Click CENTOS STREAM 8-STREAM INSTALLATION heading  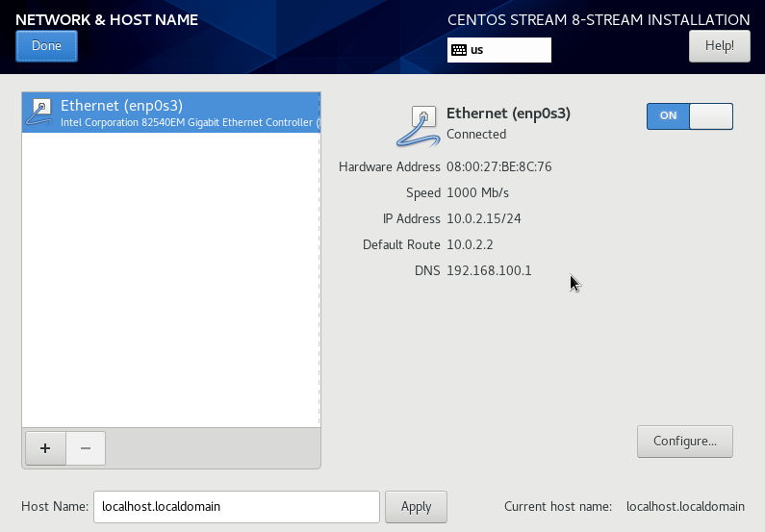tap(599, 19)
